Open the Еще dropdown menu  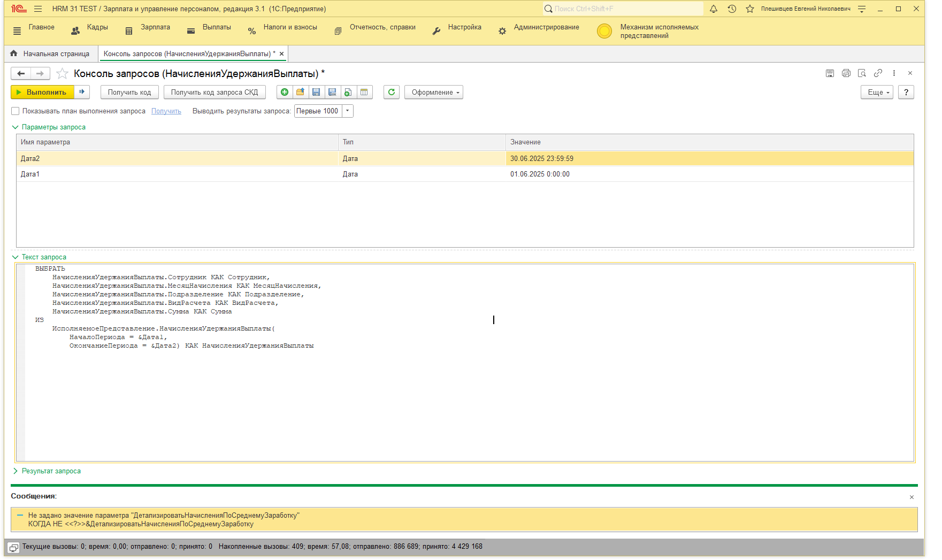pyautogui.click(x=877, y=92)
